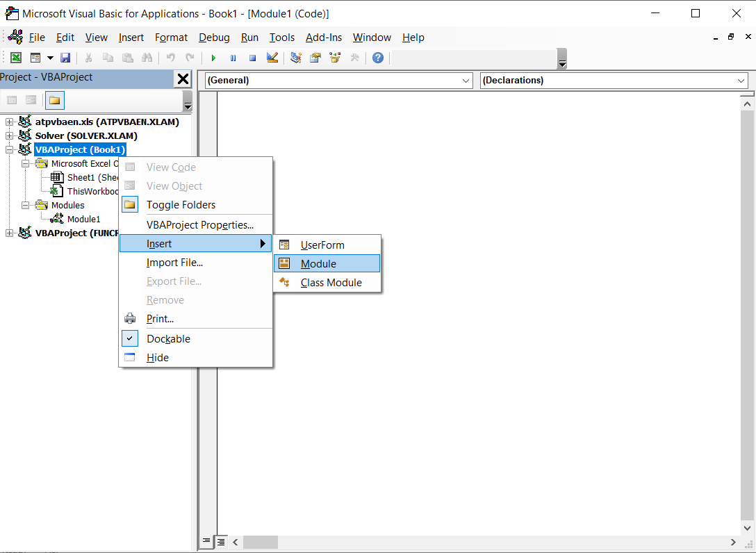Click the Break (pause) toolbar icon
Image resolution: width=756 pixels, height=553 pixels.
(x=233, y=57)
